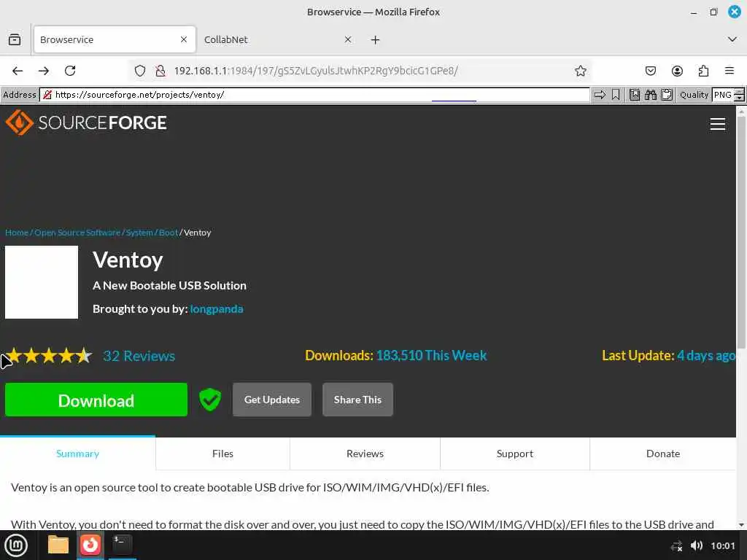Decrease Quality with the stepper down arrow
Image resolution: width=747 pixels, height=560 pixels.
tap(739, 98)
